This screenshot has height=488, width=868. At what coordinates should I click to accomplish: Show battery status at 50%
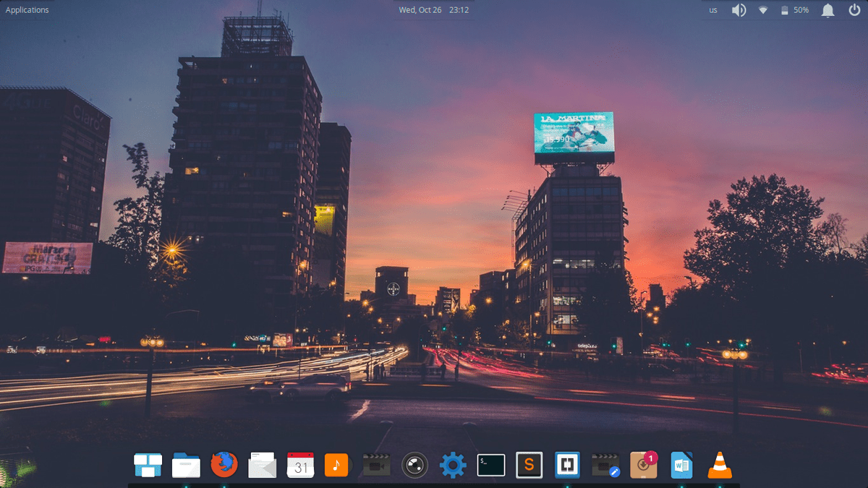tap(794, 10)
